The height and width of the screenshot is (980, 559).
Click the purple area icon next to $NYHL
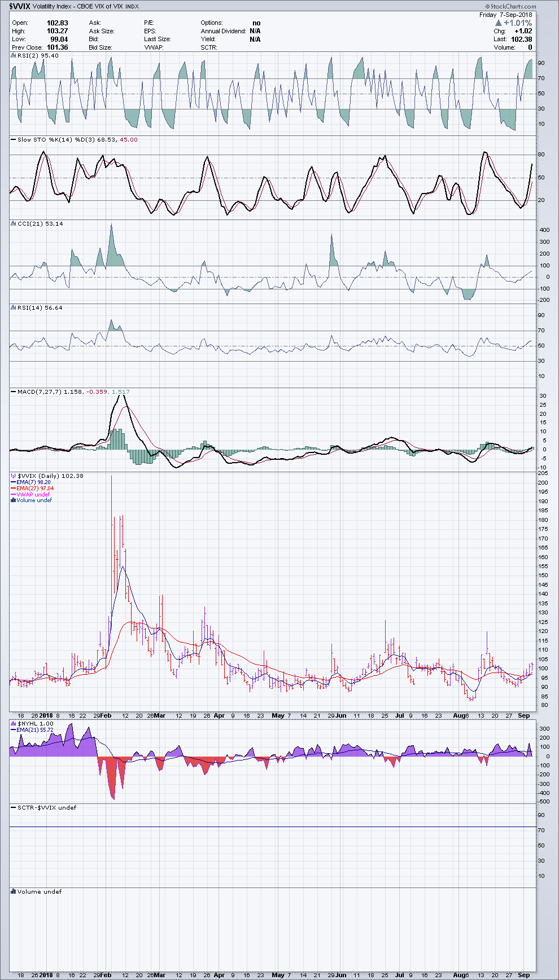click(x=14, y=724)
